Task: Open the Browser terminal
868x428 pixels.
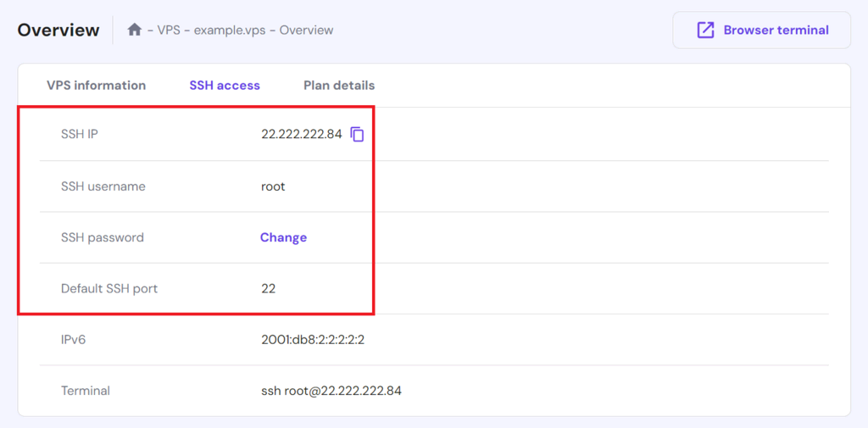Action: pyautogui.click(x=761, y=30)
